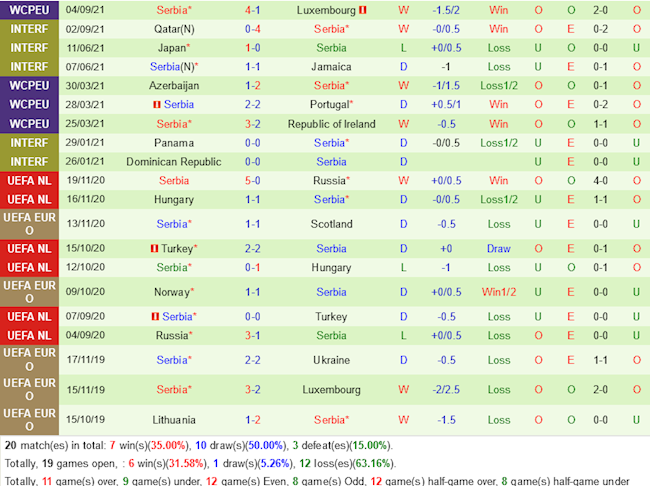The height and width of the screenshot is (487, 650).
Task: Open Ukraine team link
Action: [x=332, y=360]
